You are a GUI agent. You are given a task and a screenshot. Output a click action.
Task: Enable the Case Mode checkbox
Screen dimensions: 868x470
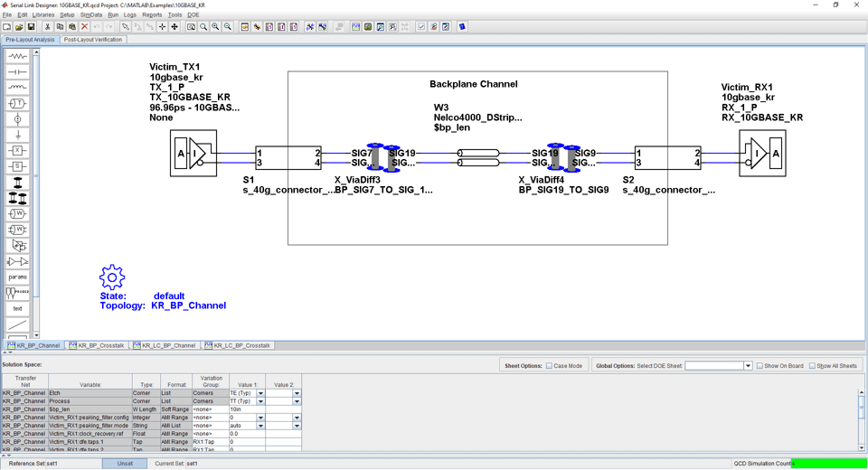549,366
